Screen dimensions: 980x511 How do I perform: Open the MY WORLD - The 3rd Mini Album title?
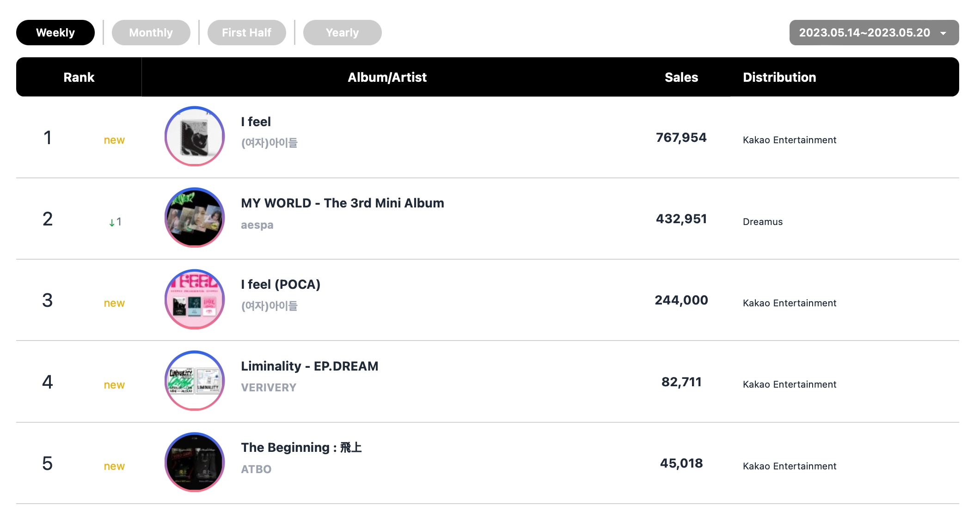[x=343, y=203]
